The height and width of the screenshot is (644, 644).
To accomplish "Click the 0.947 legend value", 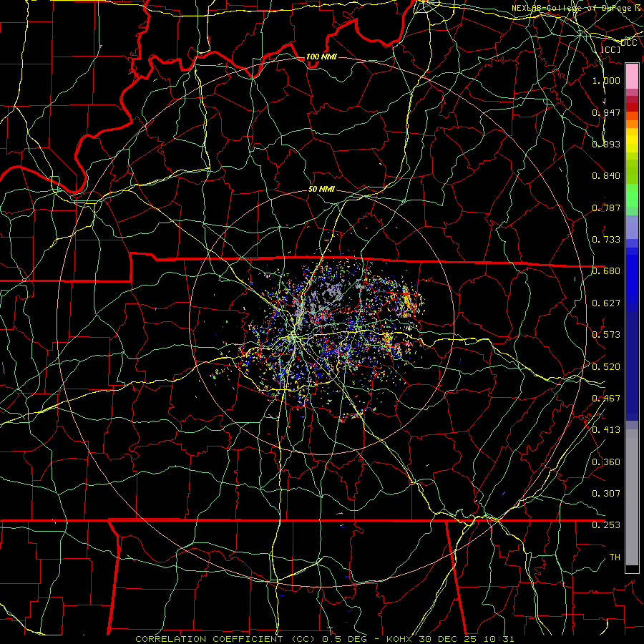I will (606, 112).
